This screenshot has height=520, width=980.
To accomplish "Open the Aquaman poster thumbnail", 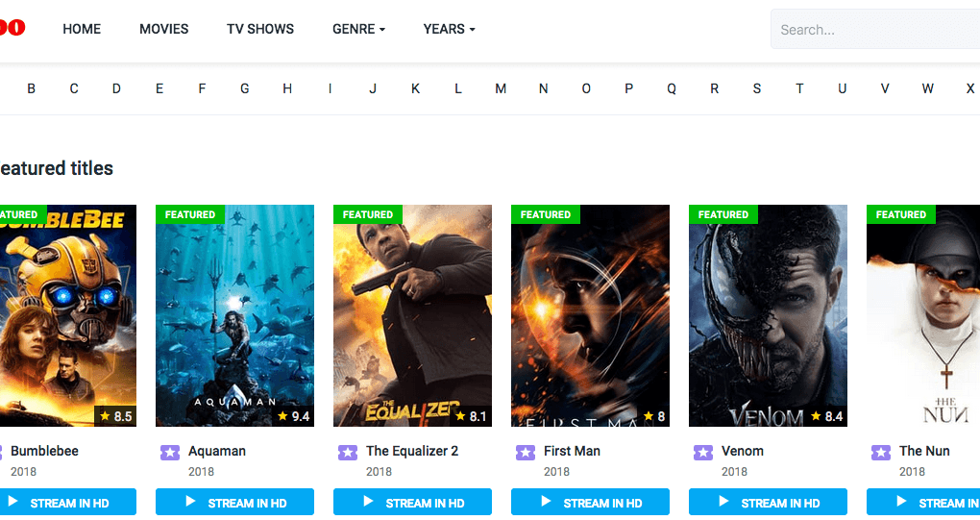I will pyautogui.click(x=235, y=315).
